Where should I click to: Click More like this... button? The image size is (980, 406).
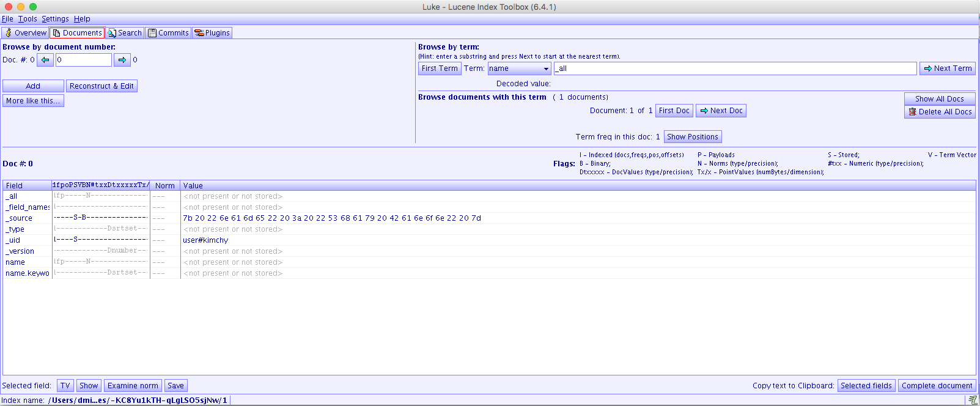(33, 101)
